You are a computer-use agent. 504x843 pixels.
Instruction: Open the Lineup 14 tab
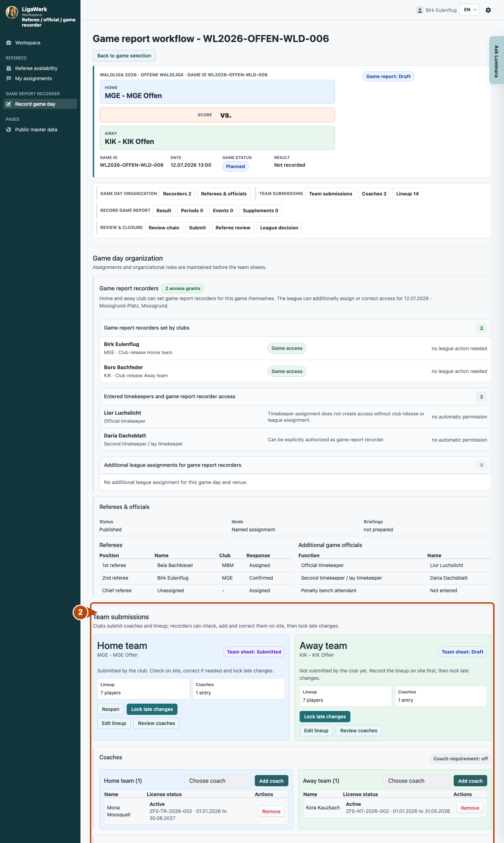pos(407,194)
